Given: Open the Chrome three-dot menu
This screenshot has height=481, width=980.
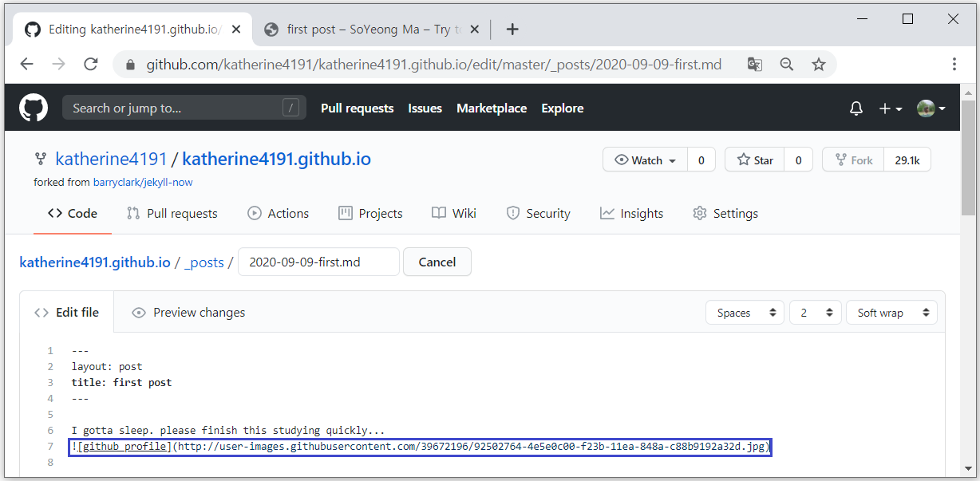Looking at the screenshot, I should 954,65.
